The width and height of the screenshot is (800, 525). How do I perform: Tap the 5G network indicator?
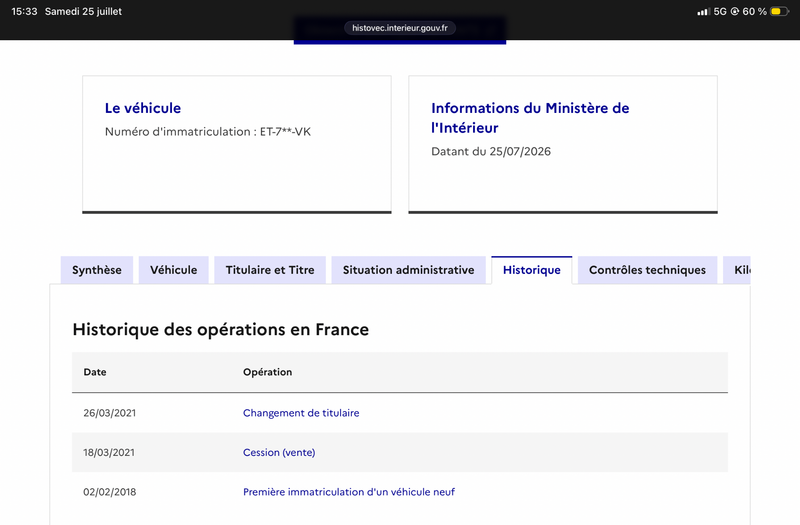pos(720,11)
